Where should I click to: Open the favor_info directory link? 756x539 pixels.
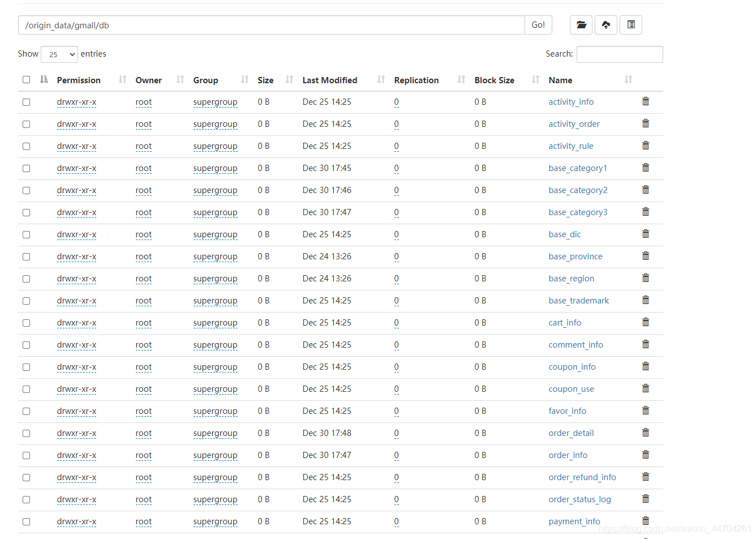pos(567,411)
